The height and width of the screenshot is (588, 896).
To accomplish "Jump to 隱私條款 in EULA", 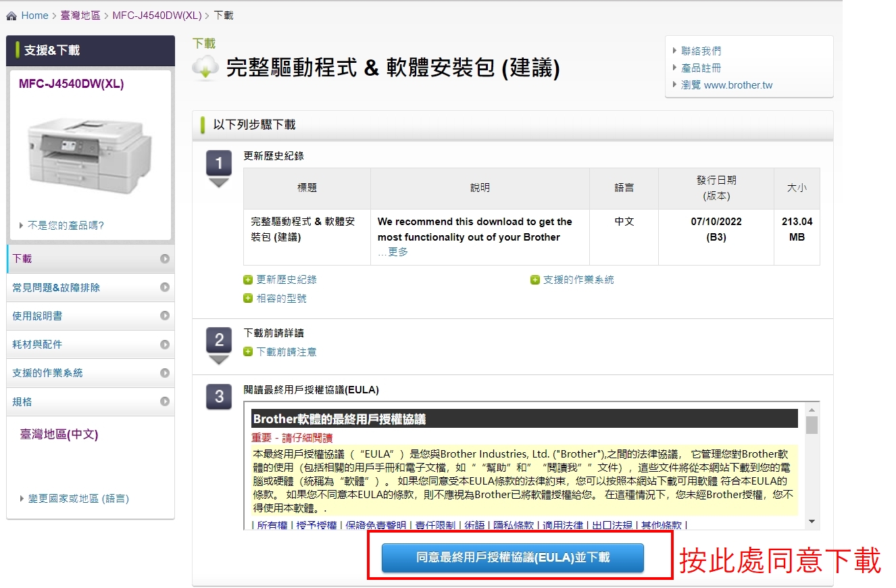I will click(514, 525).
